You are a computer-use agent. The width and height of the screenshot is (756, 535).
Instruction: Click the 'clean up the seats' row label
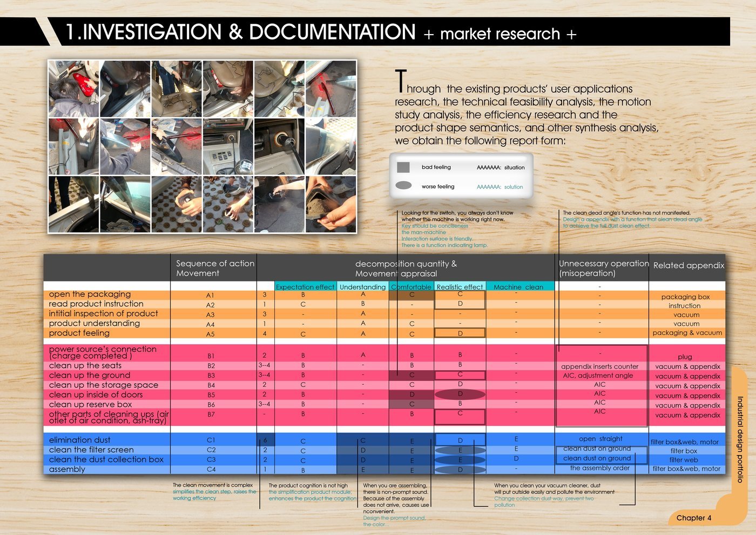85,365
